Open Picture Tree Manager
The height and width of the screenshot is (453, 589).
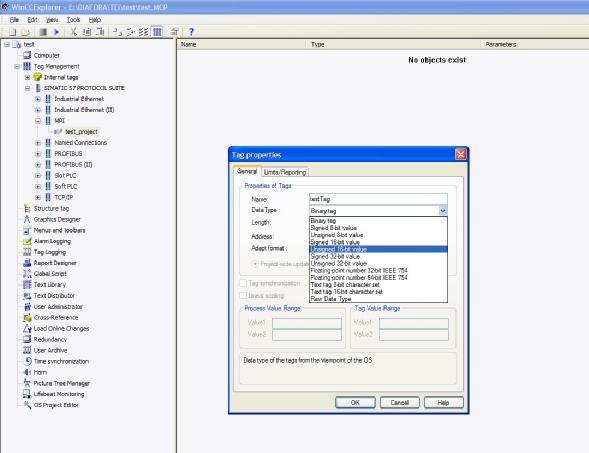click(x=62, y=383)
